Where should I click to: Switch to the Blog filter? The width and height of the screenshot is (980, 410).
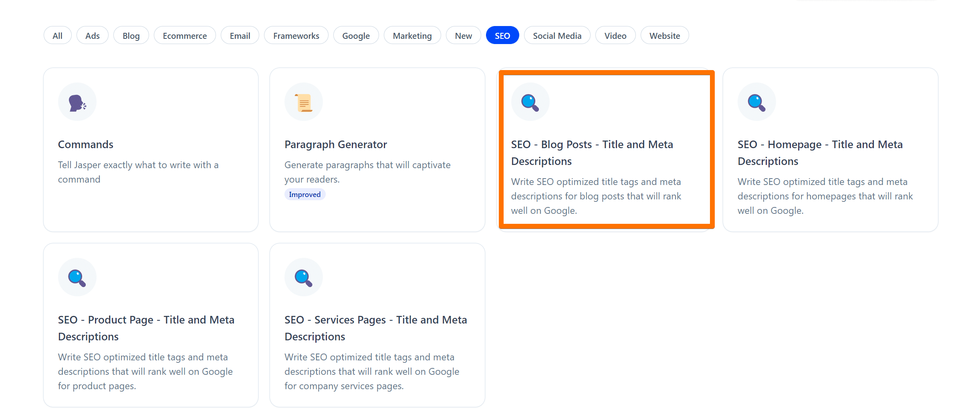point(131,36)
